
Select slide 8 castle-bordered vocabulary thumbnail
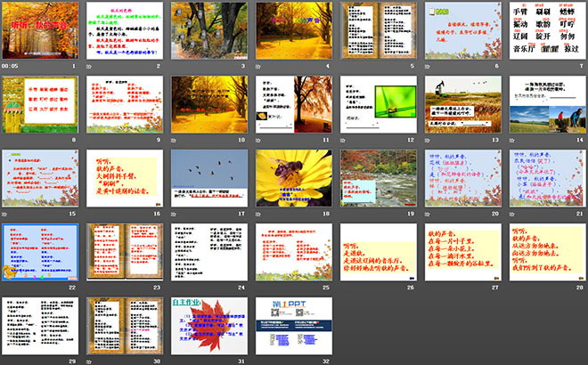[x=40, y=104]
